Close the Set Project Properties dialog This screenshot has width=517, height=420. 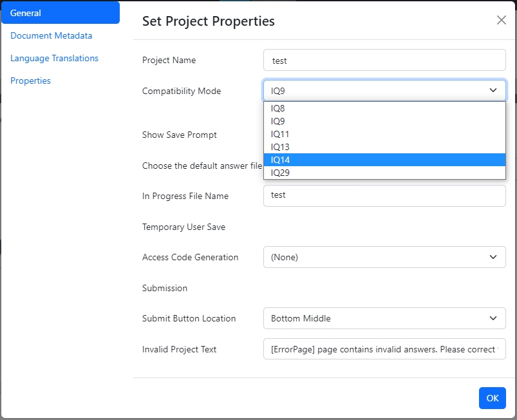coord(502,20)
